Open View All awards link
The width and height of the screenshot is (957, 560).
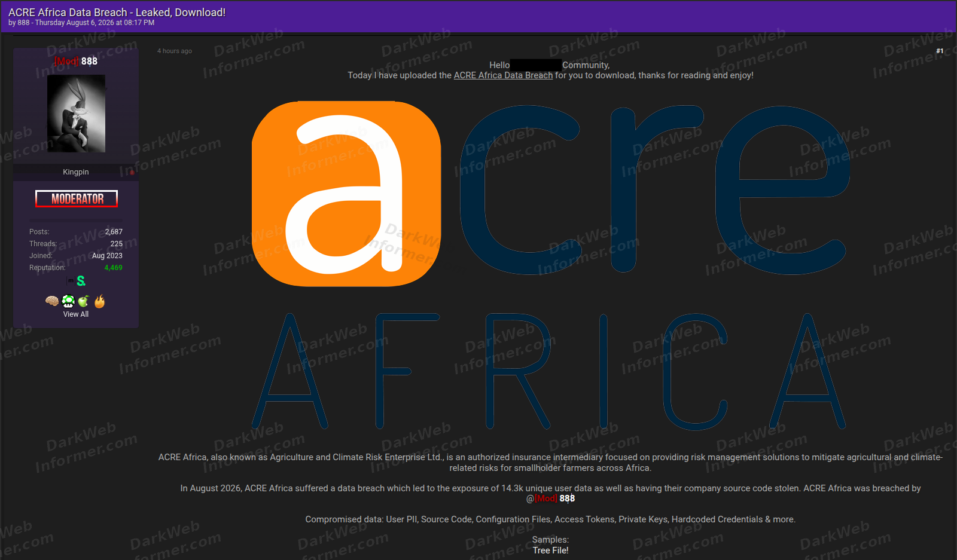click(76, 314)
